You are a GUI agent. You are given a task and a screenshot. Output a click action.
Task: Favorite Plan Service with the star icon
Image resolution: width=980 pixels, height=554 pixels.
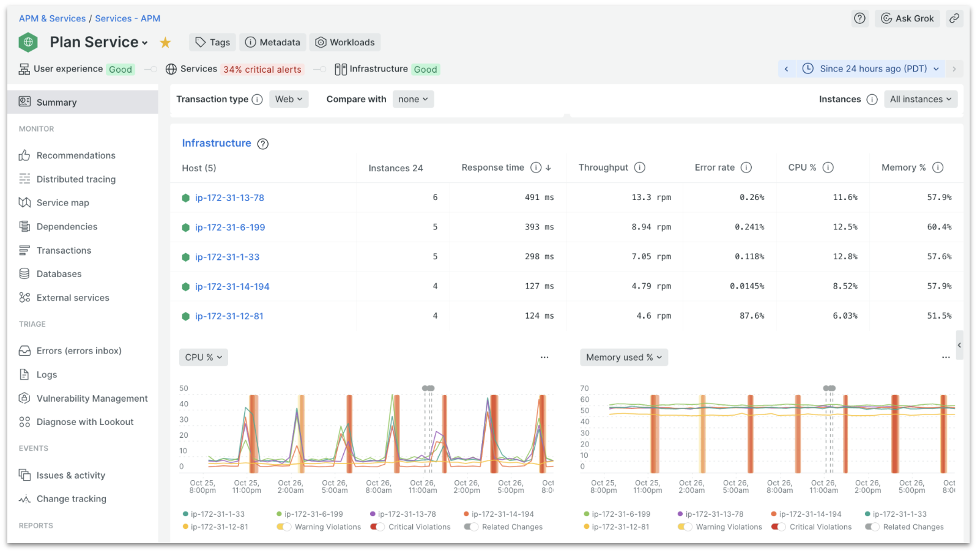[x=165, y=42]
